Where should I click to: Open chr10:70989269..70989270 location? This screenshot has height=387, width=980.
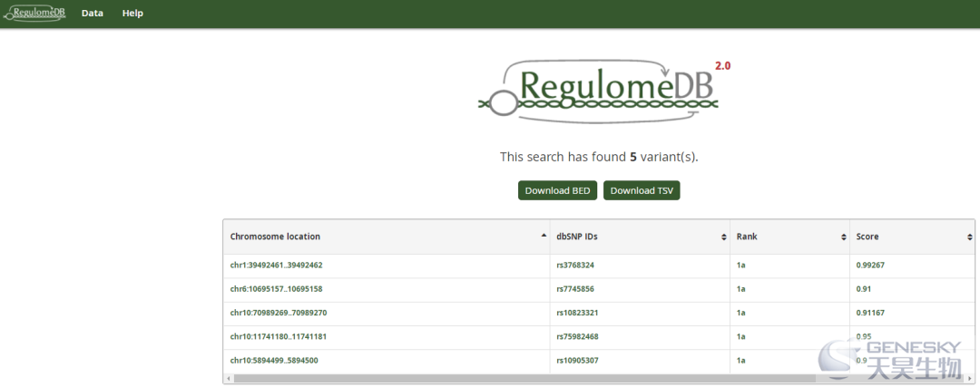click(279, 313)
